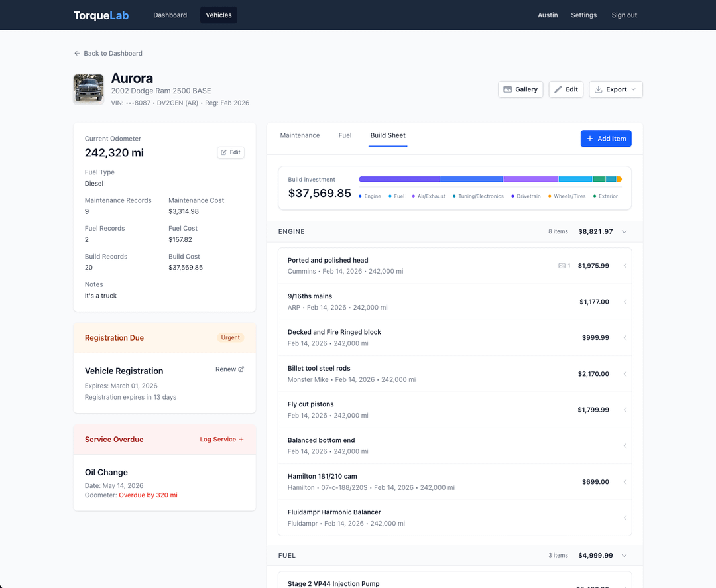Click the TorqueLab logo
Image resolution: width=716 pixels, height=588 pixels.
pyautogui.click(x=101, y=15)
